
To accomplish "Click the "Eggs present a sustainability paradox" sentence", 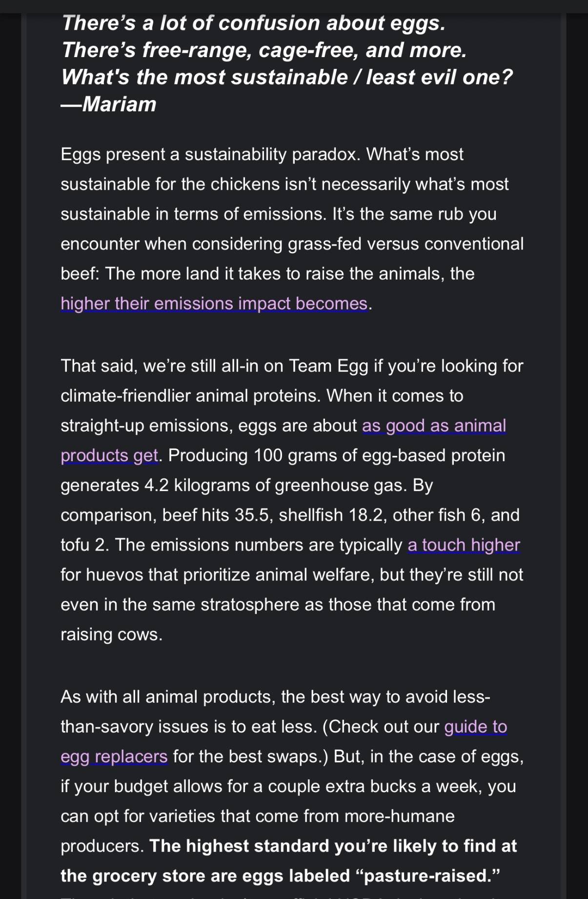I will (x=210, y=154).
